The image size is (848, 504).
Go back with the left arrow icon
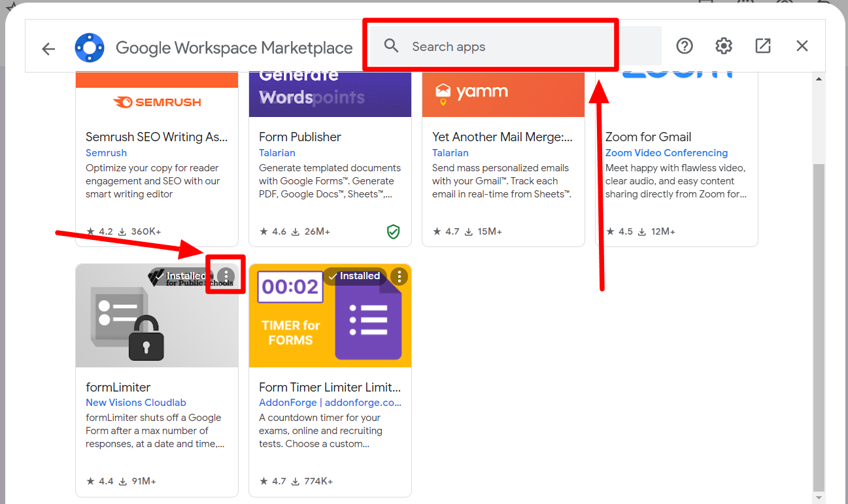[x=48, y=48]
